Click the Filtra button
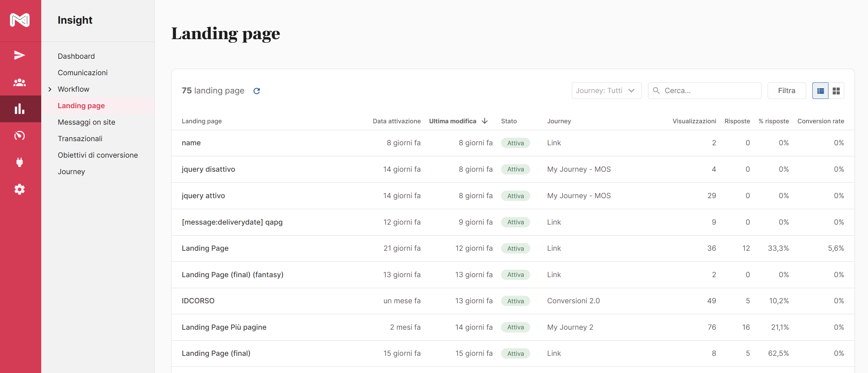This screenshot has width=868, height=373. (786, 91)
